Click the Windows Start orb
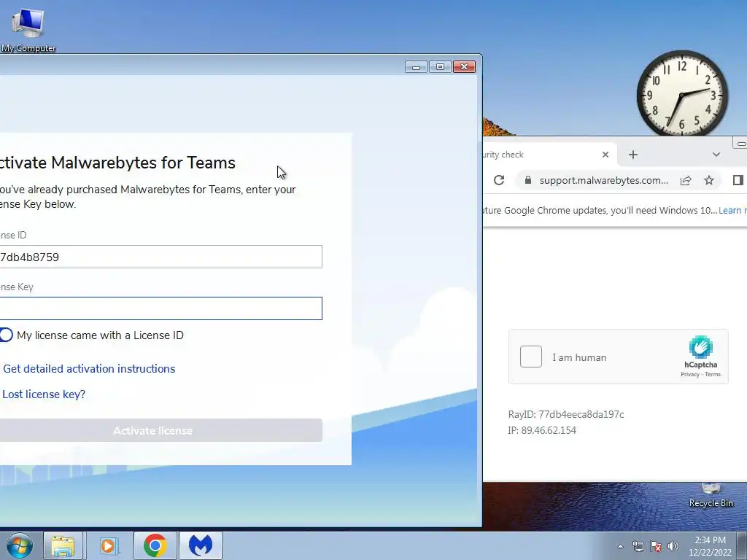 coord(19,545)
